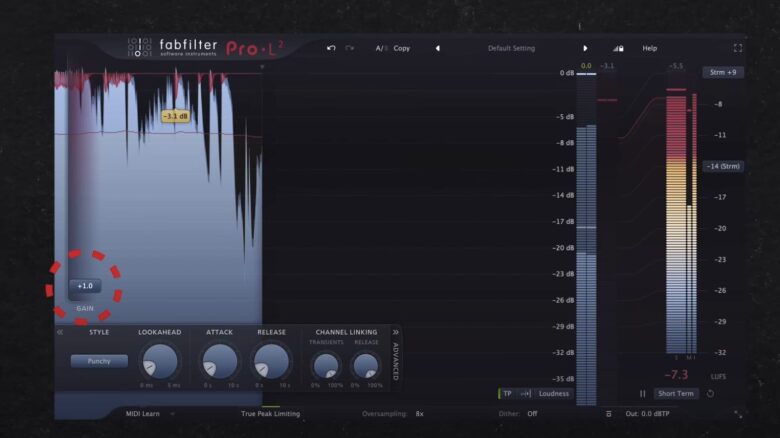Open the Default Setting preset menu
This screenshot has height=438, width=780.
(x=511, y=48)
